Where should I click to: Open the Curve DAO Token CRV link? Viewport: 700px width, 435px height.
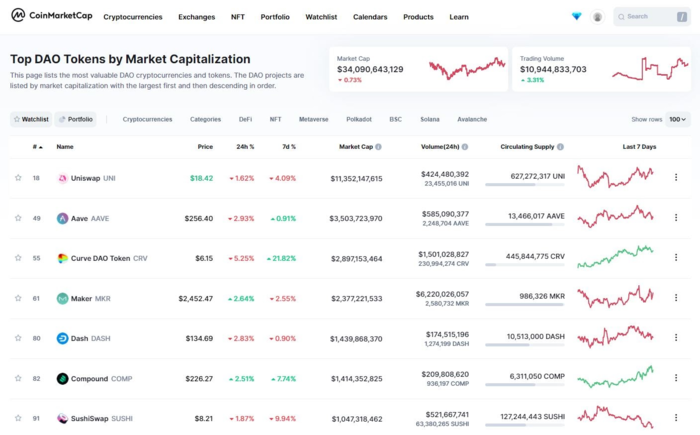click(x=109, y=258)
